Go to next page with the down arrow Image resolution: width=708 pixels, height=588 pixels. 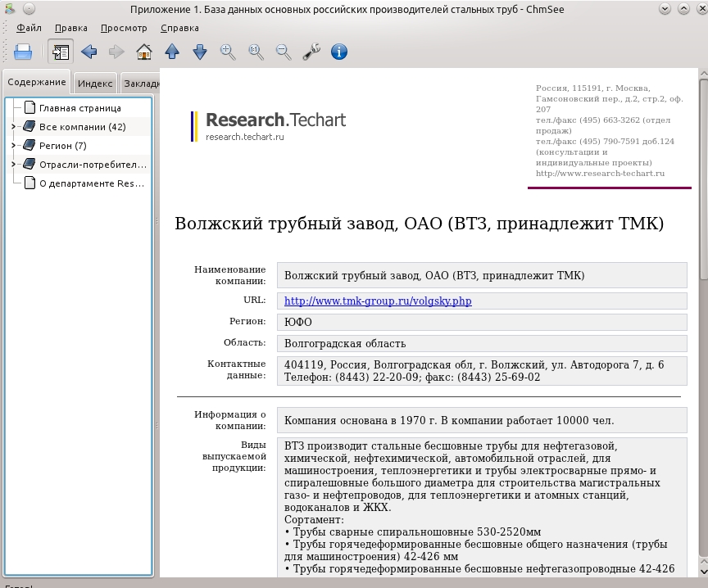tap(200, 52)
